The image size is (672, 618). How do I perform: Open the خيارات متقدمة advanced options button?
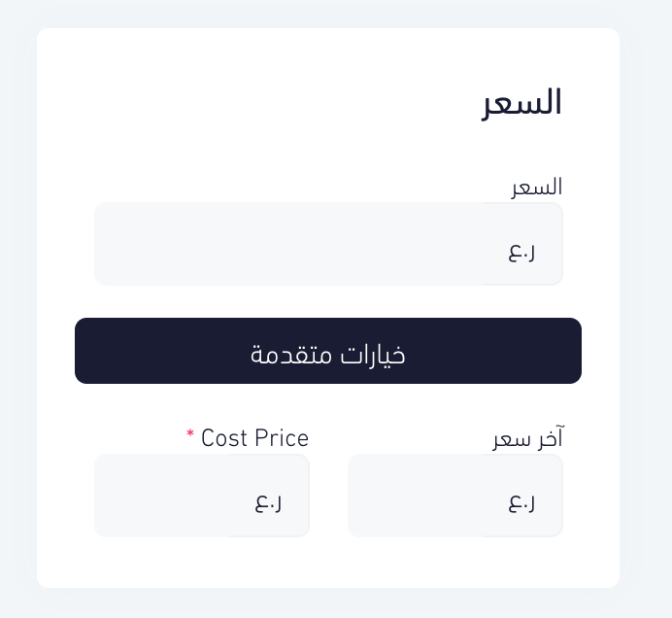[x=328, y=351]
